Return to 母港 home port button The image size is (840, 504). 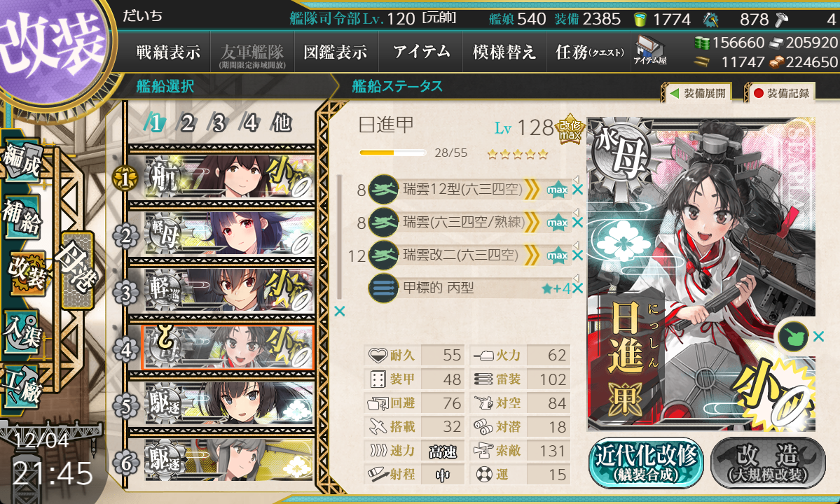[78, 270]
